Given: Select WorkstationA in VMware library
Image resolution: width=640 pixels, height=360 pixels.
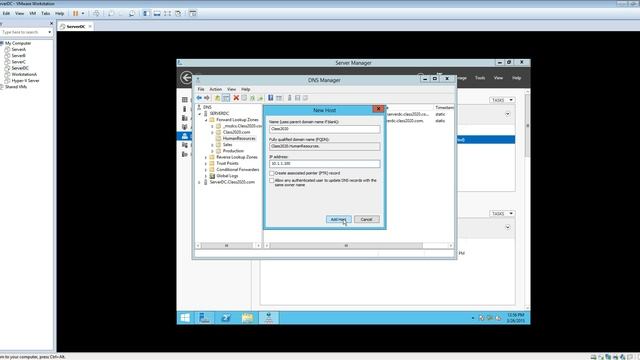Looking at the screenshot, I should (x=24, y=74).
